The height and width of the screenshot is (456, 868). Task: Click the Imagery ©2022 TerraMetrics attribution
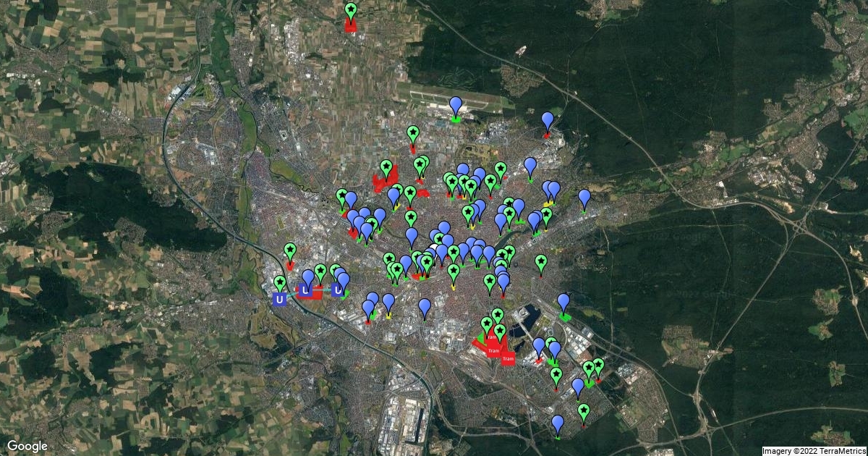click(x=814, y=451)
